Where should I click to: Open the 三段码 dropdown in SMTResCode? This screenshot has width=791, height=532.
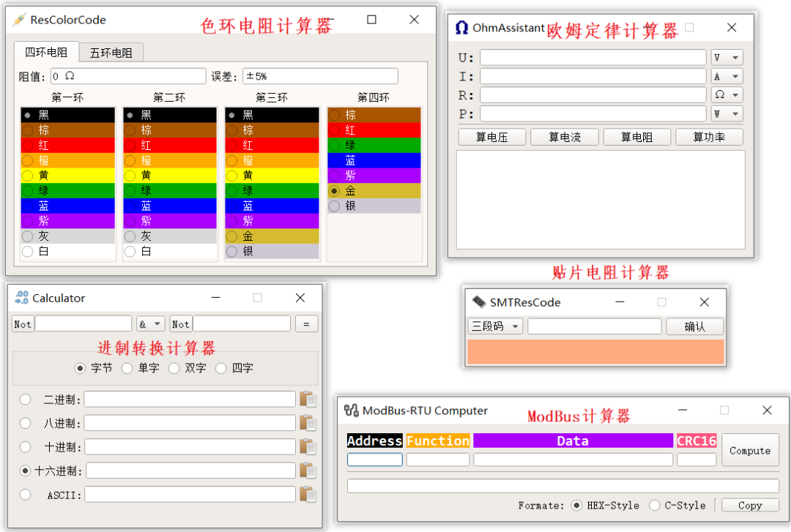click(x=494, y=326)
